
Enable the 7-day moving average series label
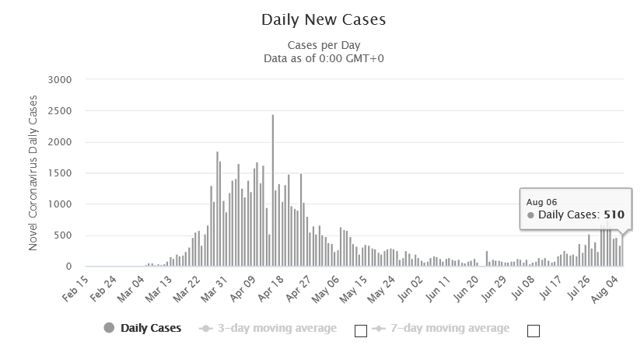click(450, 328)
